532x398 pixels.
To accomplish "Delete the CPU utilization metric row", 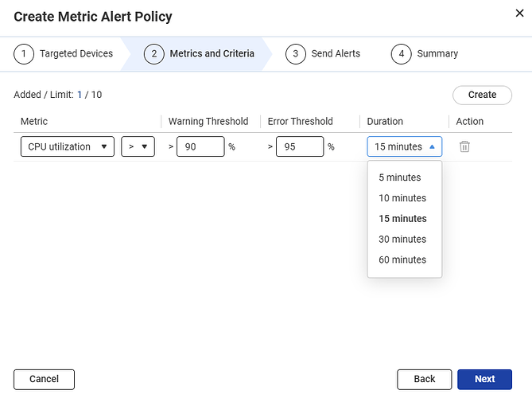I will pyautogui.click(x=464, y=147).
